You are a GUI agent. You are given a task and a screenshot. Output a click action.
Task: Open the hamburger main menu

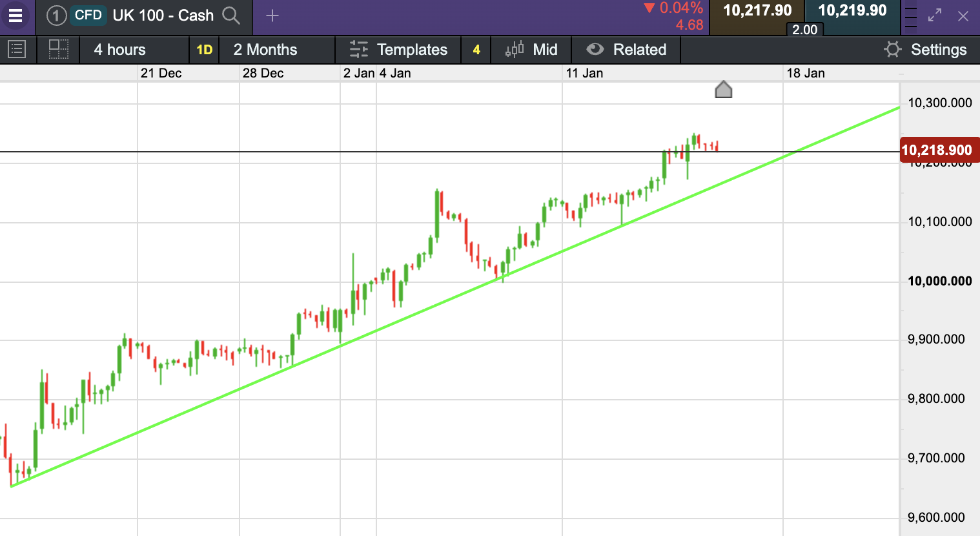click(15, 15)
